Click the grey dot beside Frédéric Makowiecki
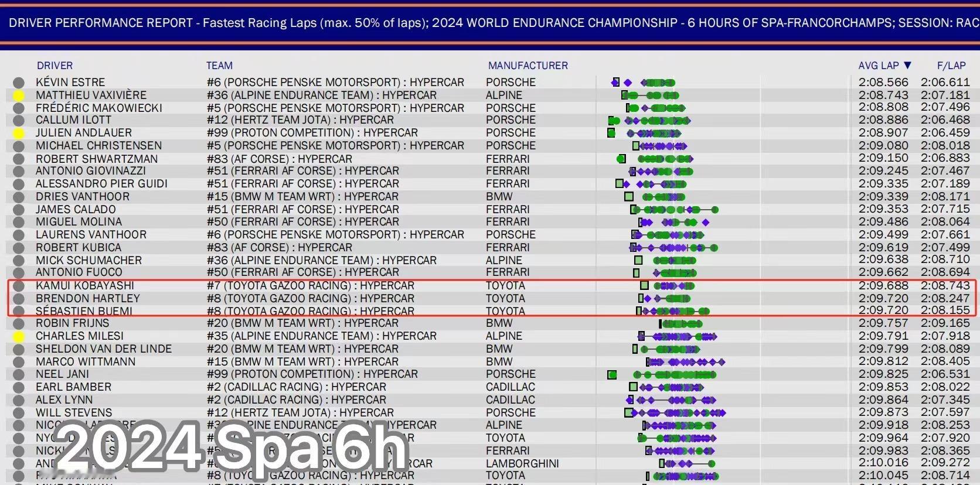980x485 pixels. pos(19,108)
